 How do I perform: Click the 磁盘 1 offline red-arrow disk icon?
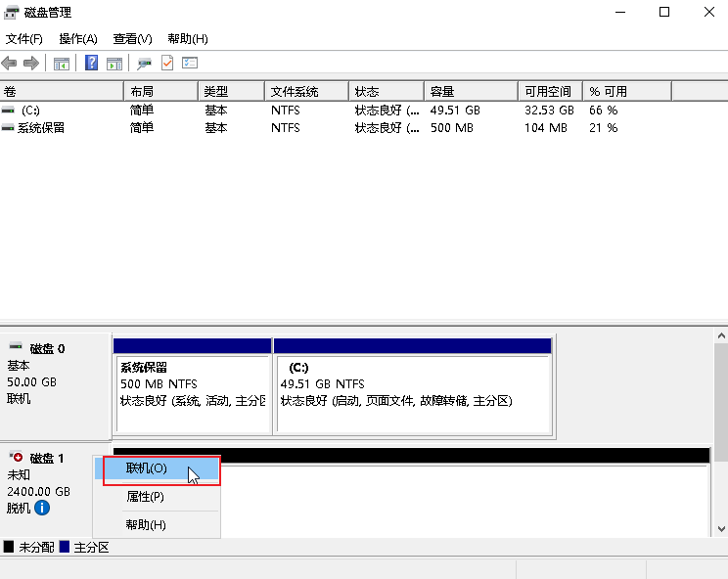[16, 457]
